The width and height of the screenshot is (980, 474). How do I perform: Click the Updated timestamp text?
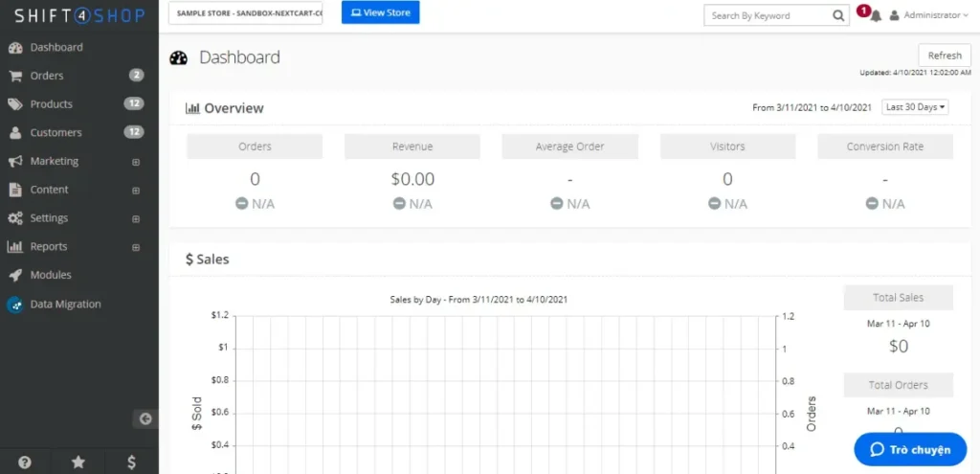tap(916, 73)
